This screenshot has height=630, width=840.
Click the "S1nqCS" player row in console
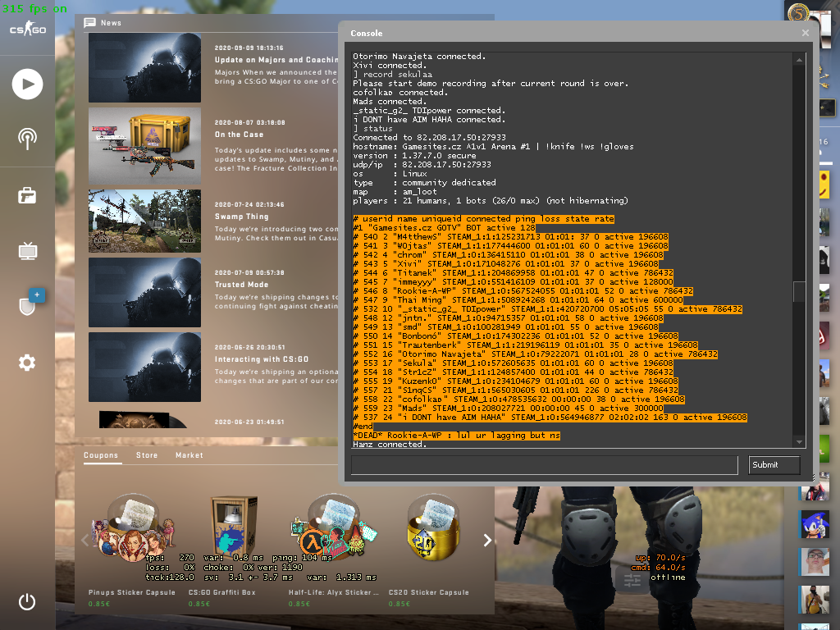click(515, 390)
